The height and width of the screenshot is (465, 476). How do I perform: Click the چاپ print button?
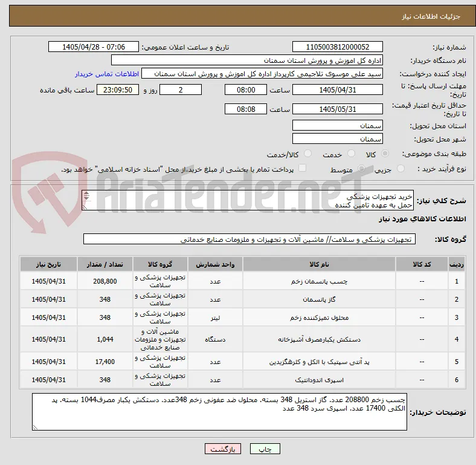pyautogui.click(x=265, y=449)
